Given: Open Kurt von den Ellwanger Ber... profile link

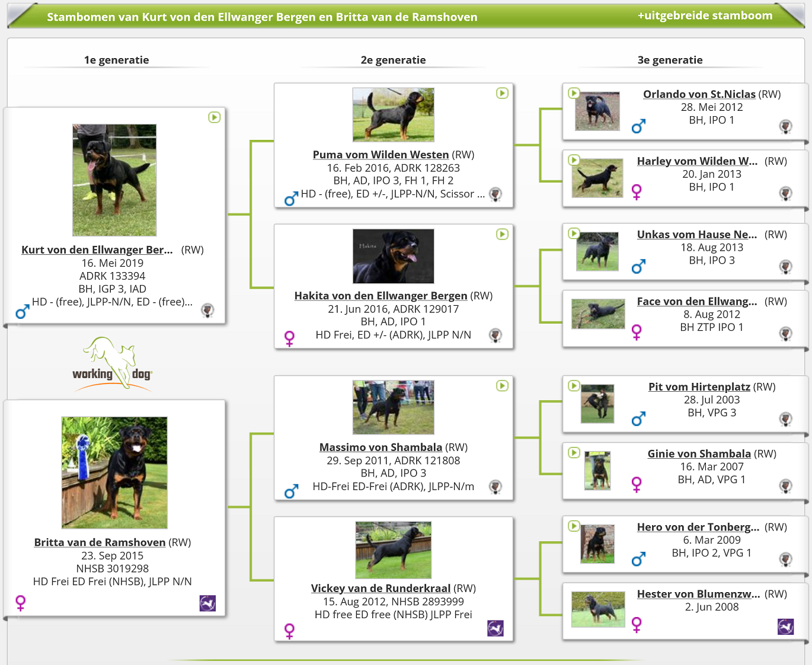Looking at the screenshot, I should click(97, 250).
